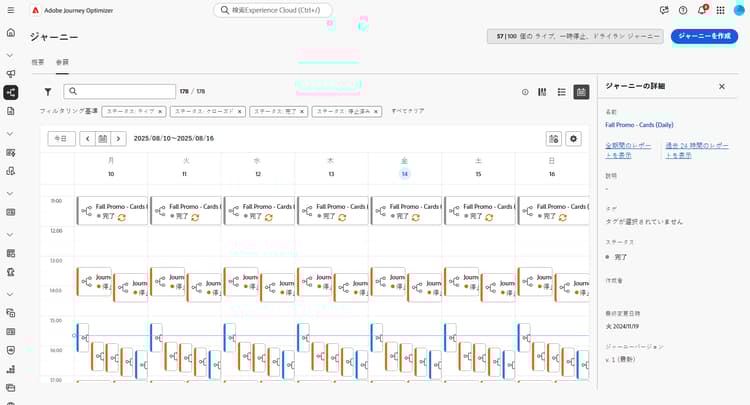Switch to the calendar view
750x405 pixels.
[581, 92]
